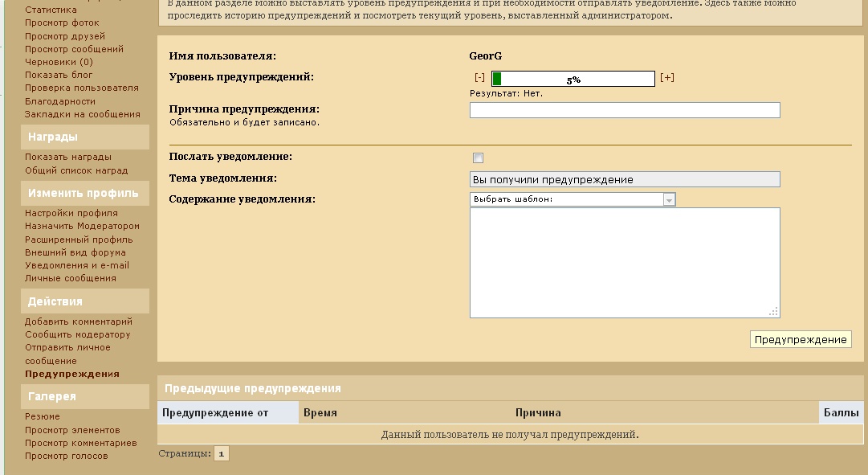Increase warning level with [+] button

click(667, 78)
